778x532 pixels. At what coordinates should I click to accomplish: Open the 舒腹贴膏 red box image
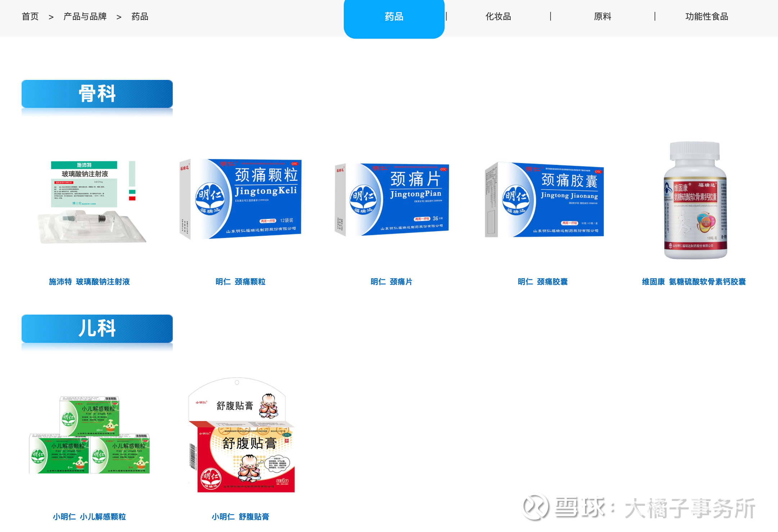coord(241,436)
